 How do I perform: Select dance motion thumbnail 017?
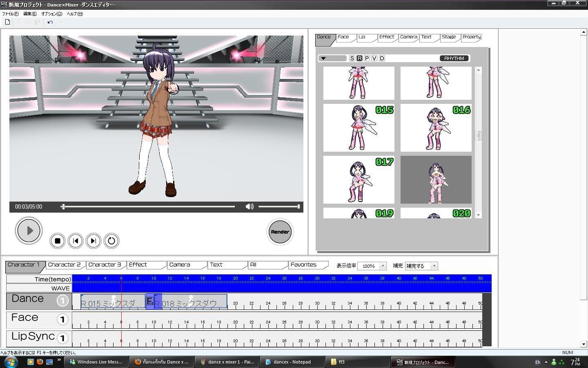359,180
